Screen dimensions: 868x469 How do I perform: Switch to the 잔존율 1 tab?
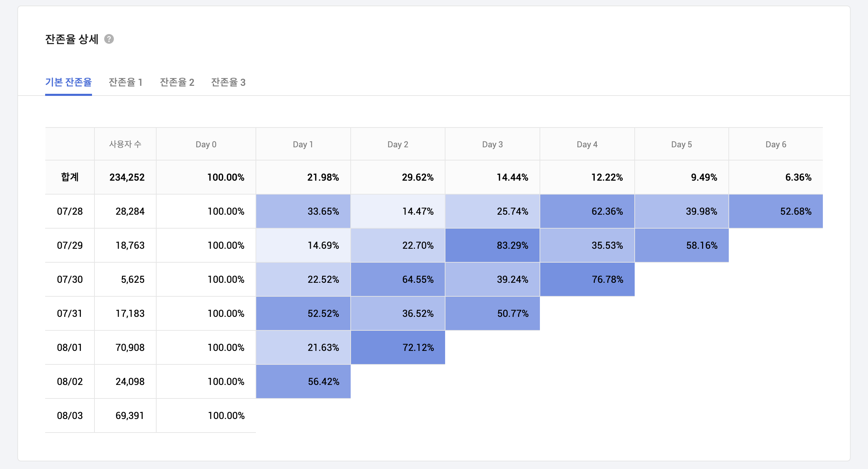coord(125,82)
